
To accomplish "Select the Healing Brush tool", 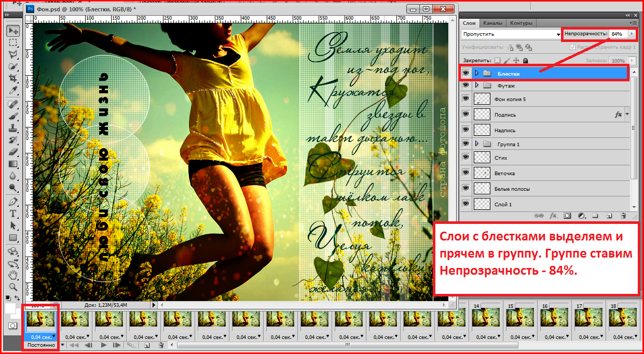I will pos(13,104).
